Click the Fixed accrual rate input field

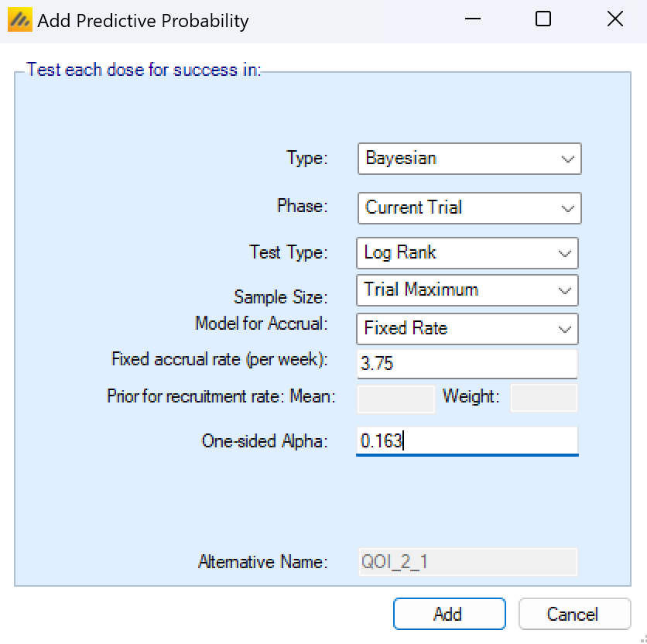pyautogui.click(x=467, y=364)
